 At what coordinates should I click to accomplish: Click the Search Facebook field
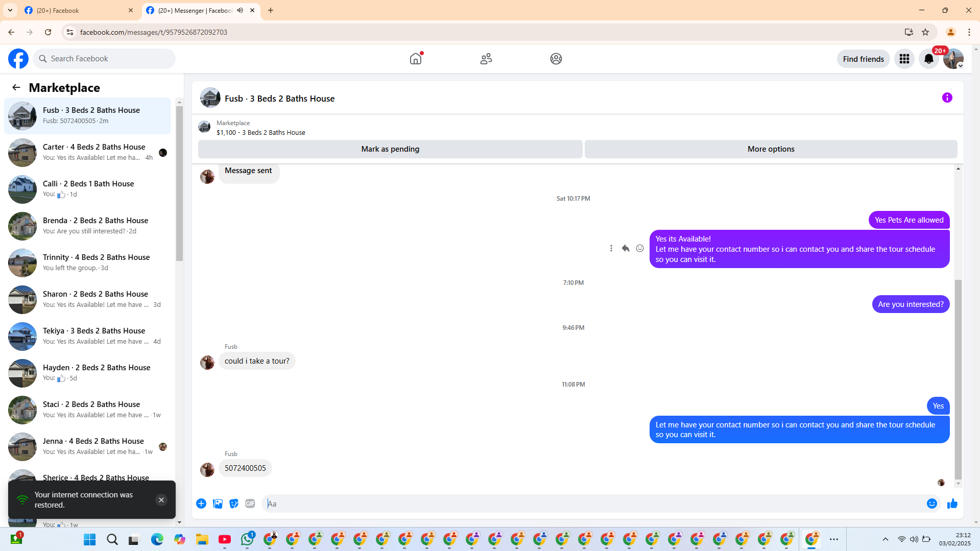click(104, 59)
